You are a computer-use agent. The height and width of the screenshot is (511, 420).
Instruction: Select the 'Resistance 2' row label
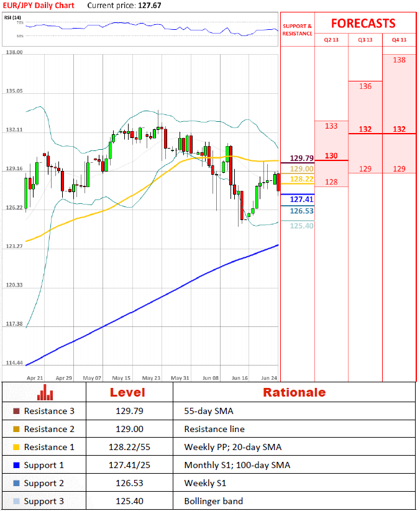(x=49, y=429)
